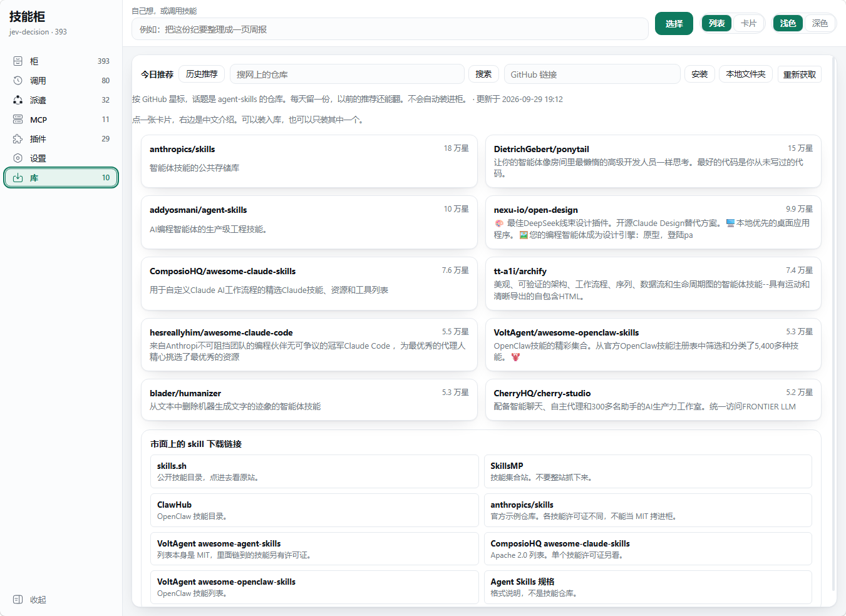The width and height of the screenshot is (846, 616).
Task: Open the MCP sidebar item
Action: point(61,120)
